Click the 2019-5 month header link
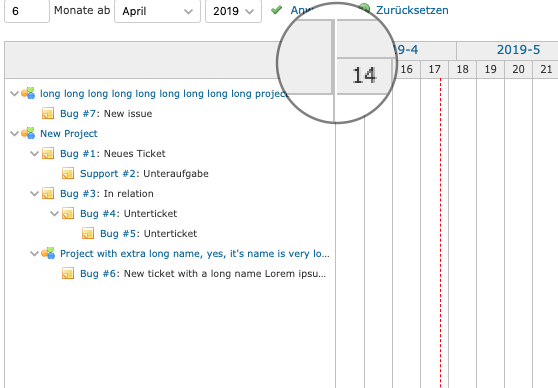The height and width of the screenshot is (388, 558). pos(518,49)
